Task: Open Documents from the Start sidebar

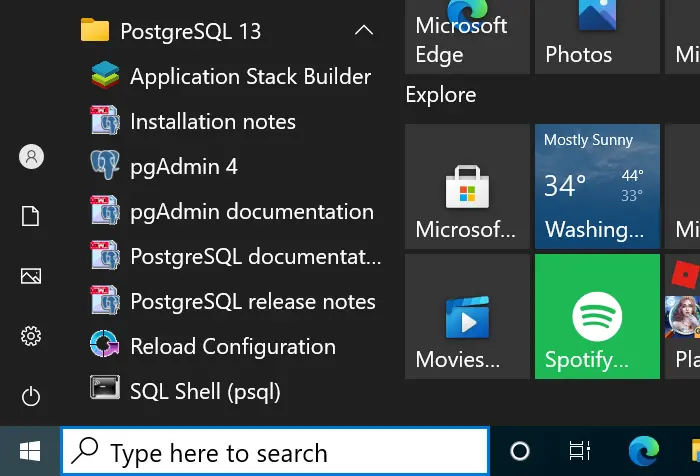Action: point(31,216)
